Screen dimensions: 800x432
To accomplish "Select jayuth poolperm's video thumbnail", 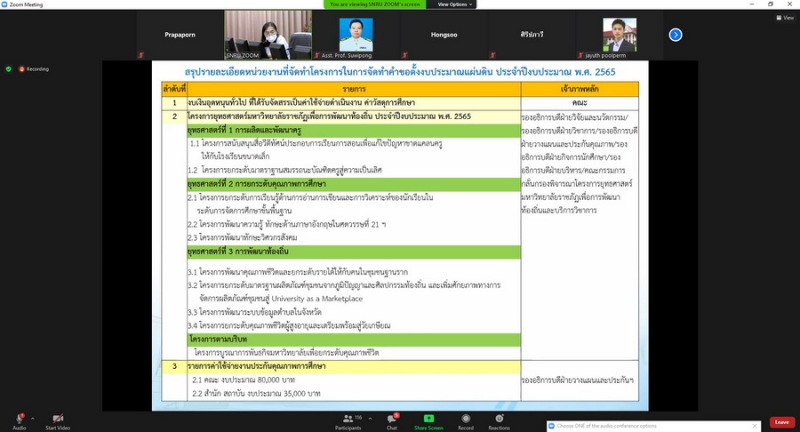I will 619,34.
